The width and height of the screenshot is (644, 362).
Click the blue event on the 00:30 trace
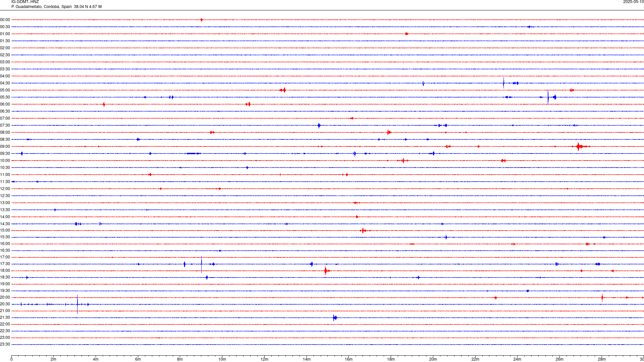(530, 27)
